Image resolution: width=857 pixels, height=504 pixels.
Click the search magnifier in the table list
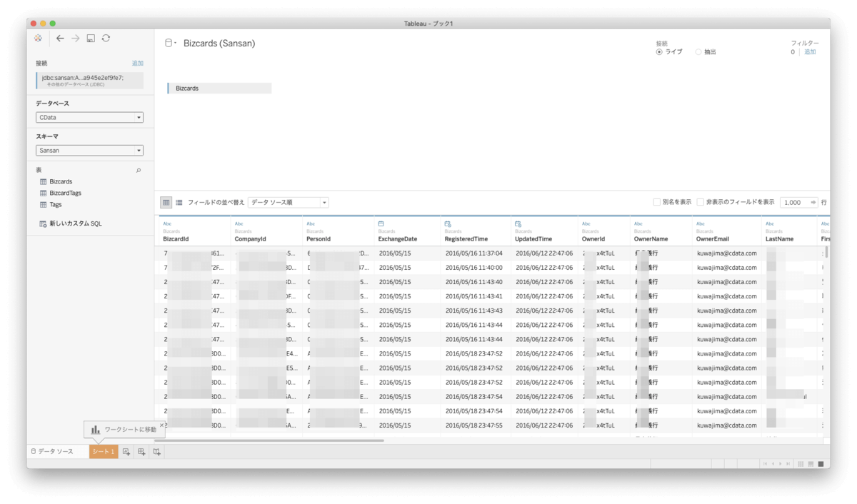(139, 171)
